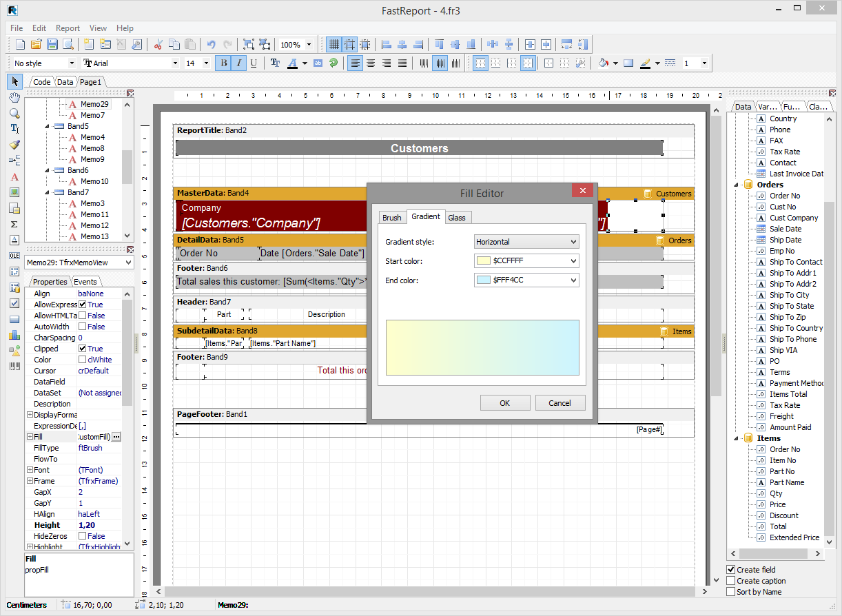Image resolution: width=842 pixels, height=616 pixels.
Task: Click the Show grid toolbar icon
Action: point(334,45)
